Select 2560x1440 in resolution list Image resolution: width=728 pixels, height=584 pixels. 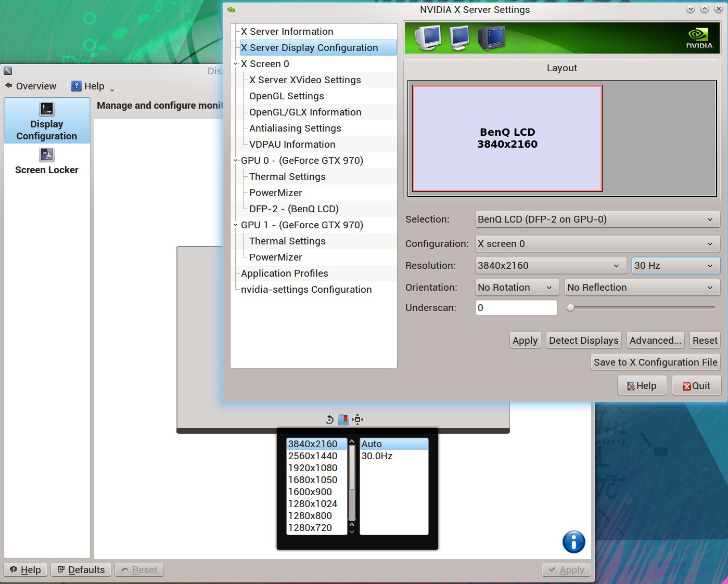316,456
